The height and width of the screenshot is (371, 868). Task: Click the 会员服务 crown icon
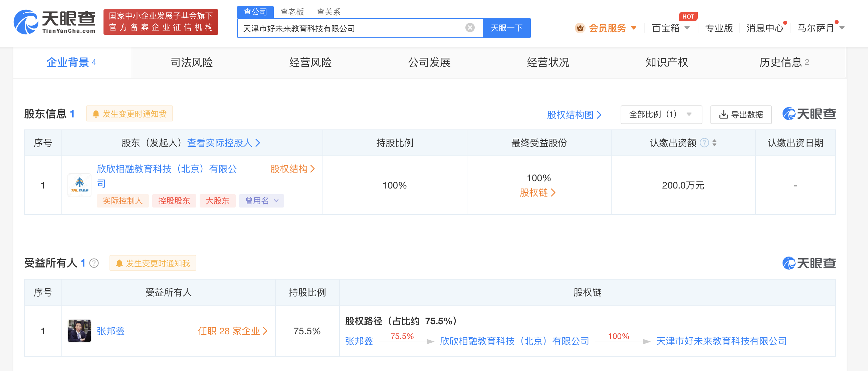click(x=580, y=28)
